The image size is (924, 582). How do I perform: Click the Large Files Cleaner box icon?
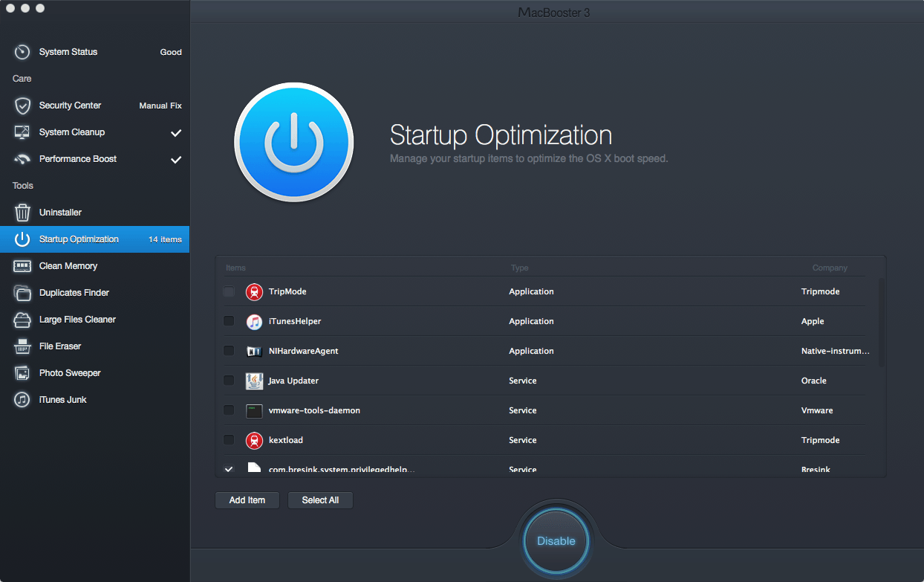[x=22, y=320]
